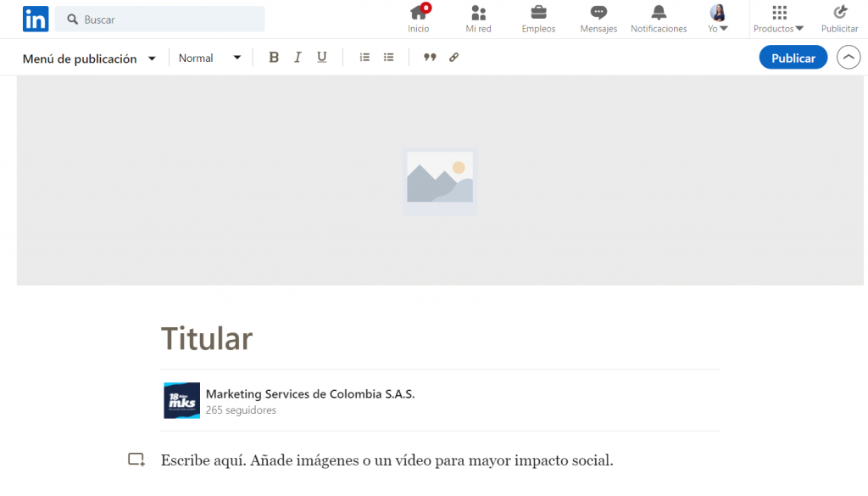
Task: Expand the Productos menu
Action: 777,18
